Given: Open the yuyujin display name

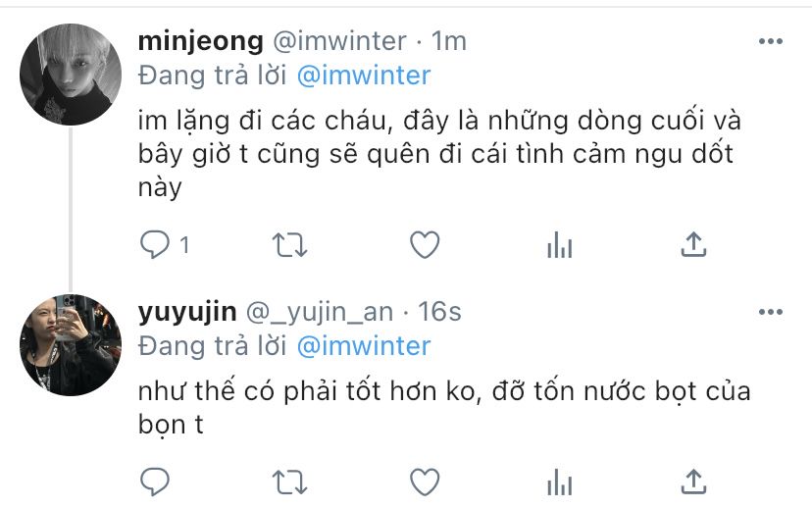Looking at the screenshot, I should [187, 312].
